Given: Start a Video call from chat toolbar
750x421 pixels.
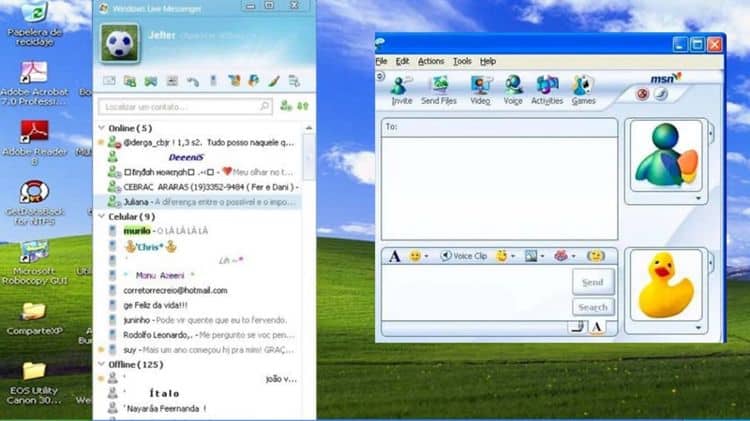Looking at the screenshot, I should (x=480, y=90).
